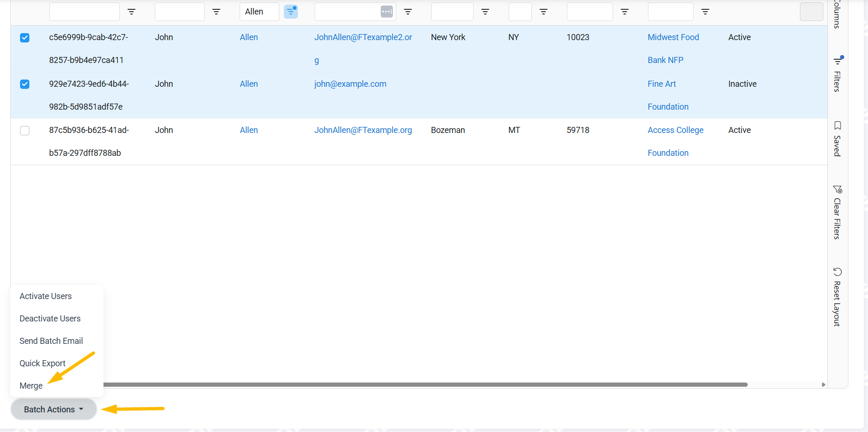868x432 pixels.
Task: Click the gray button at top right of grid header
Action: pyautogui.click(x=811, y=12)
